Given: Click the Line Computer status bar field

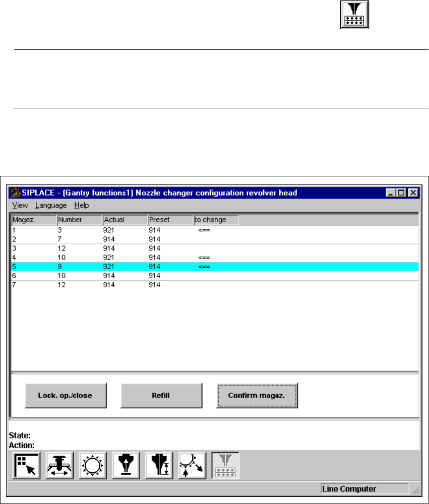Looking at the screenshot, I should point(364,489).
